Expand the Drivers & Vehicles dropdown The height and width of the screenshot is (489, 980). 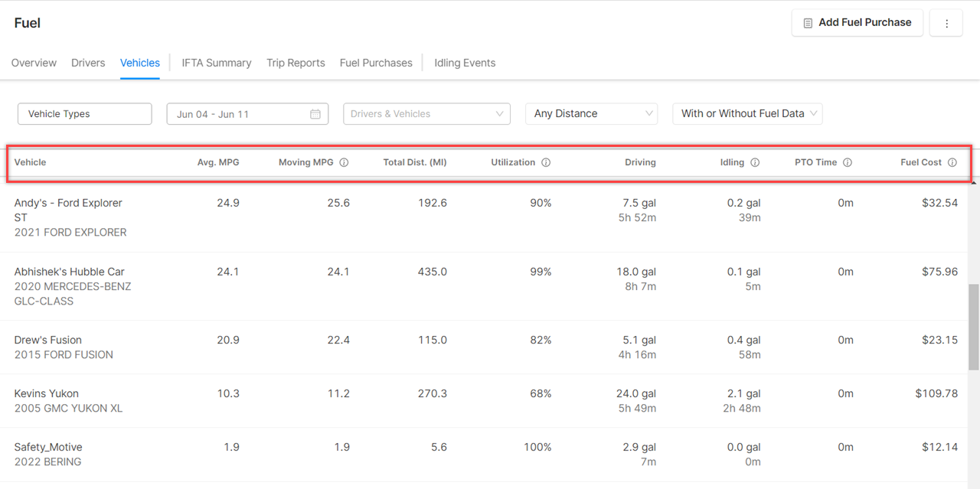pos(426,114)
